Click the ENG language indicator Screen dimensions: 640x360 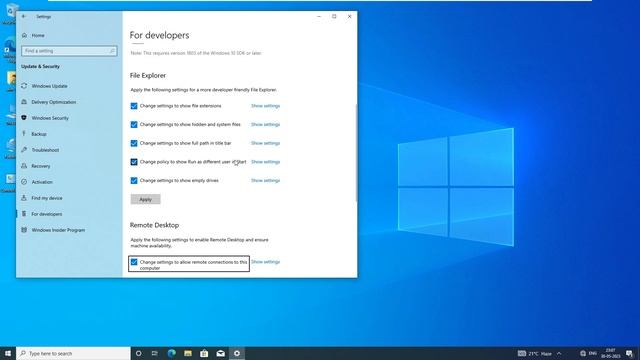(x=593, y=353)
